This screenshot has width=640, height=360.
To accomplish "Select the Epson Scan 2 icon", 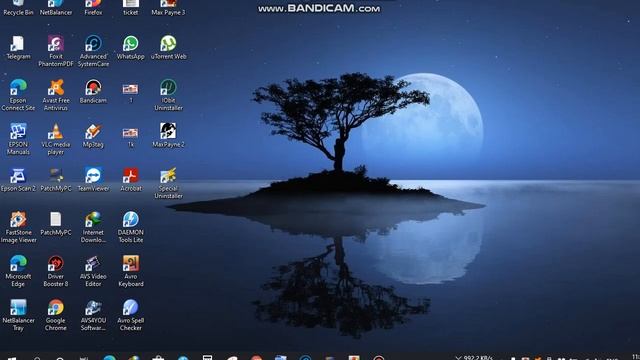I will tap(18, 176).
